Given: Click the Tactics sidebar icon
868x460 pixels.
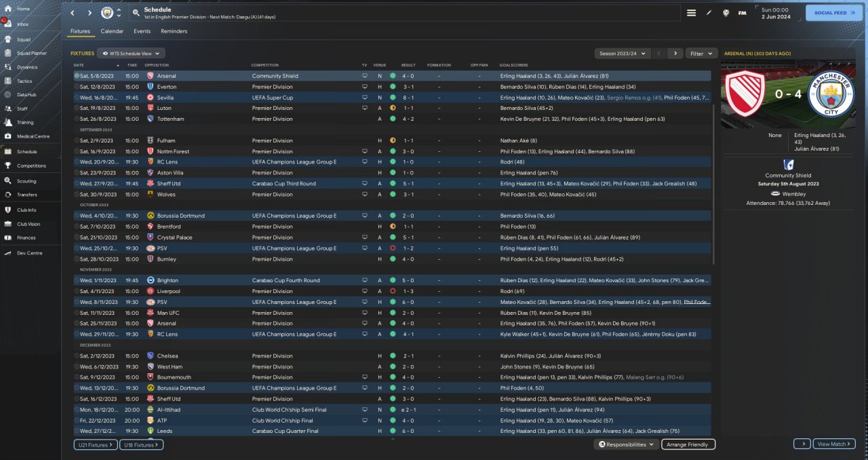Looking at the screenshot, I should 8,81.
